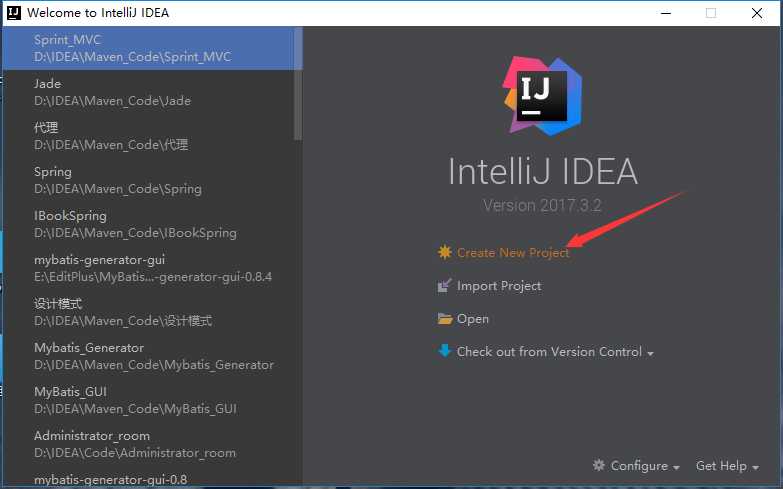Click the Version 2017.3.2 text
Image resolution: width=783 pixels, height=489 pixels.
click(x=542, y=205)
